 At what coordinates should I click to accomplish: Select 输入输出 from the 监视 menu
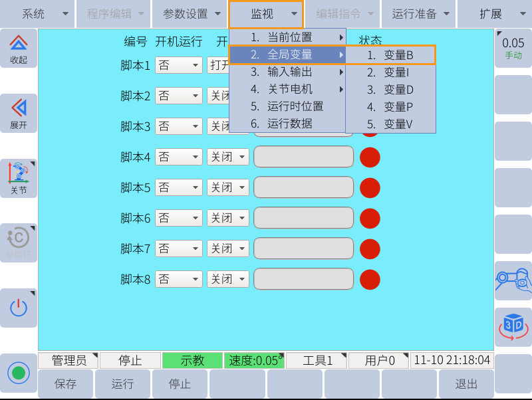pyautogui.click(x=291, y=72)
